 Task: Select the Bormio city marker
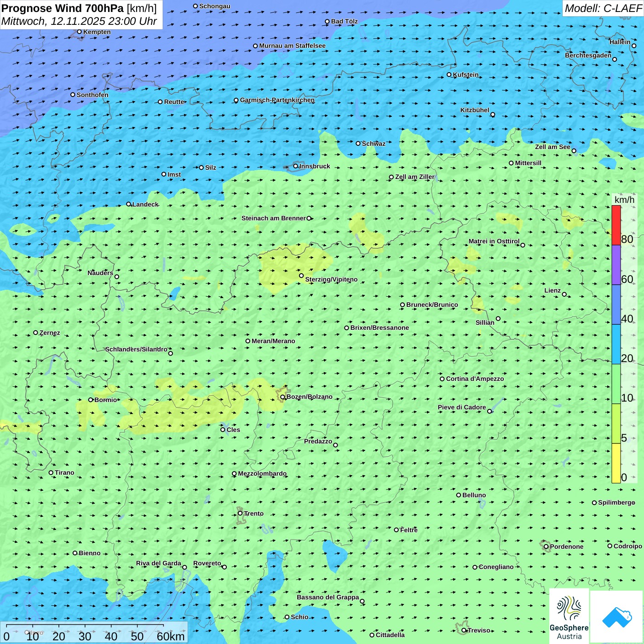point(91,400)
